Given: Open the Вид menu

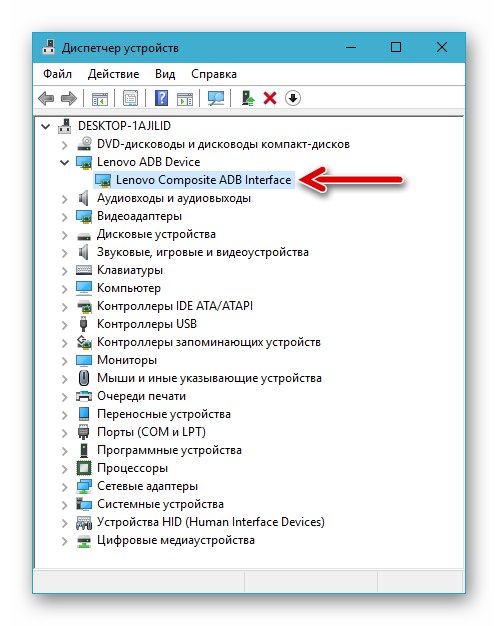Looking at the screenshot, I should tap(165, 74).
